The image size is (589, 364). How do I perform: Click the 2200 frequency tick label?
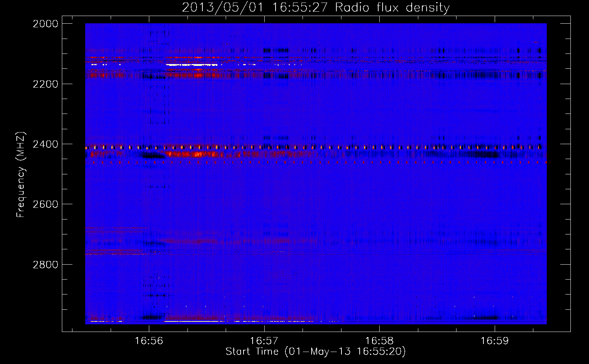click(x=46, y=84)
